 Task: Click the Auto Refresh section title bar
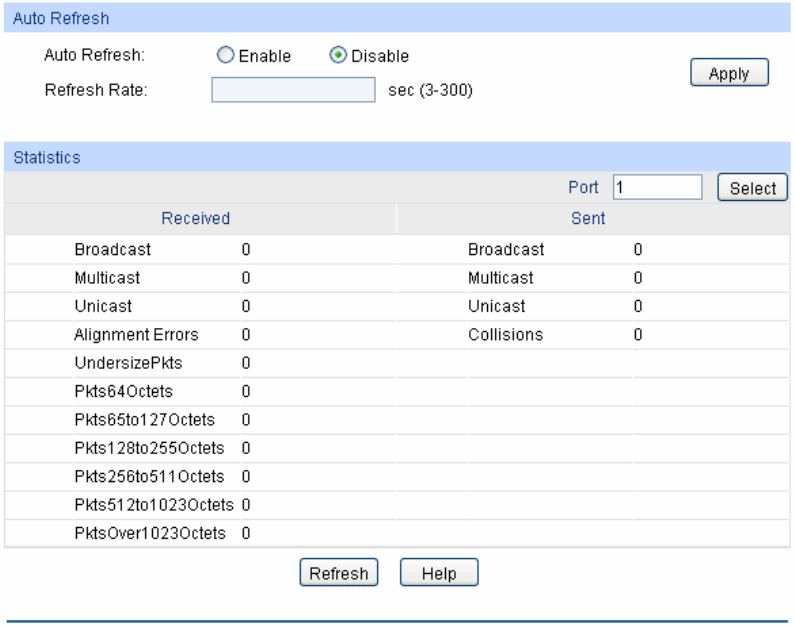(397, 18)
